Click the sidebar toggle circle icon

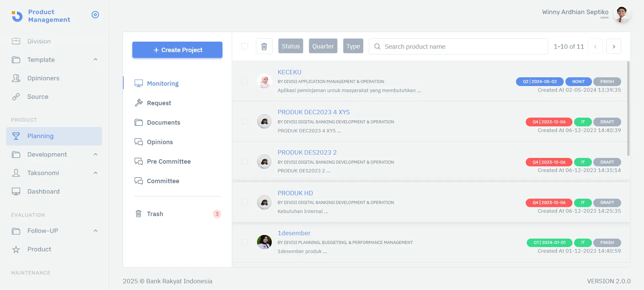(x=95, y=15)
